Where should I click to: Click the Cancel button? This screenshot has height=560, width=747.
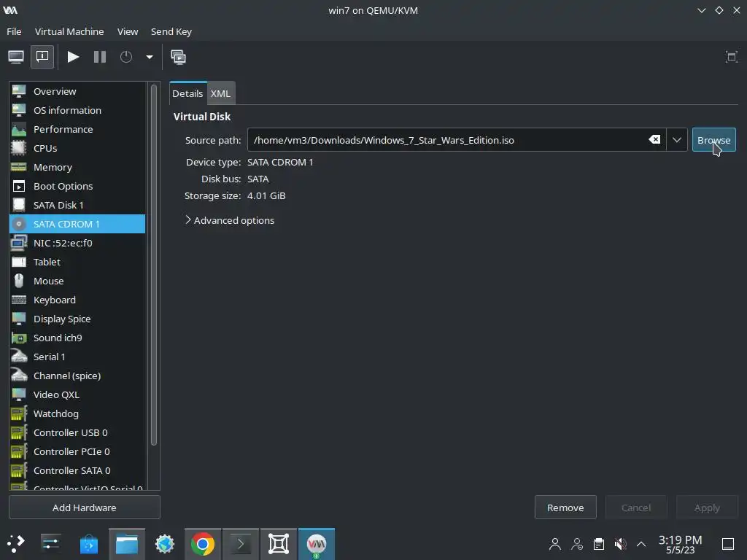(636, 507)
